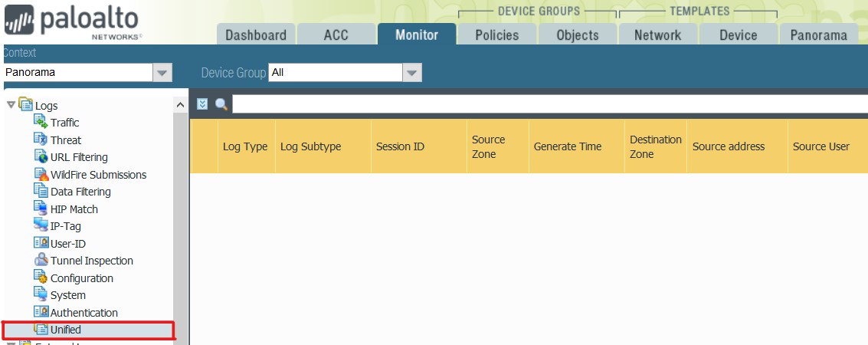
Task: Click the User-ID icon
Action: tap(41, 243)
